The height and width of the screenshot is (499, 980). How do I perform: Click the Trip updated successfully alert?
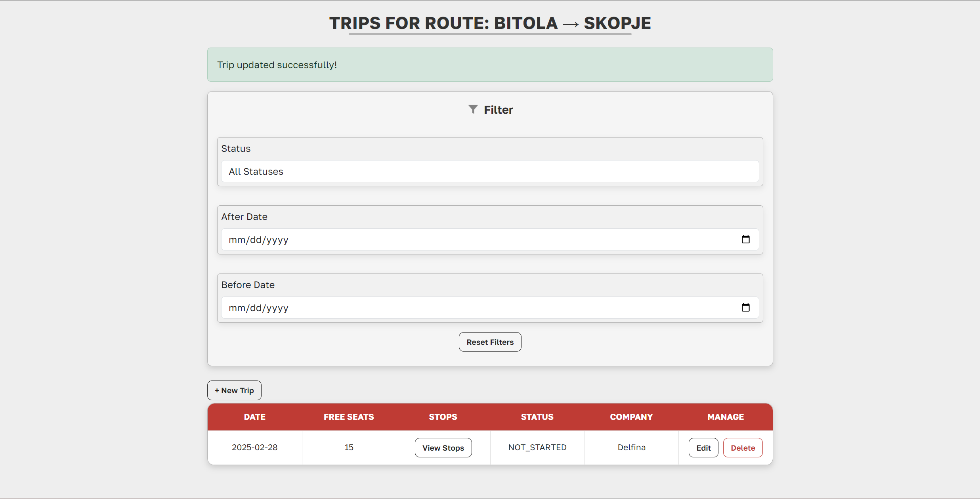point(490,65)
